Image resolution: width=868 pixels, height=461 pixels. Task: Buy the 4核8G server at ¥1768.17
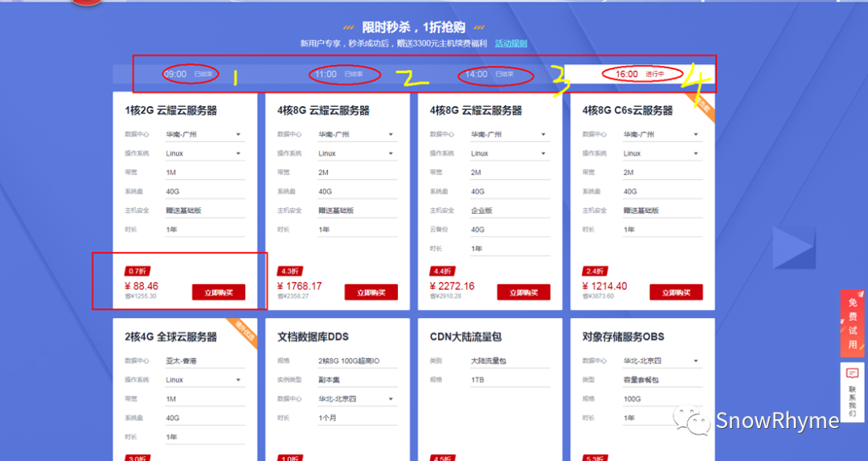point(371,292)
